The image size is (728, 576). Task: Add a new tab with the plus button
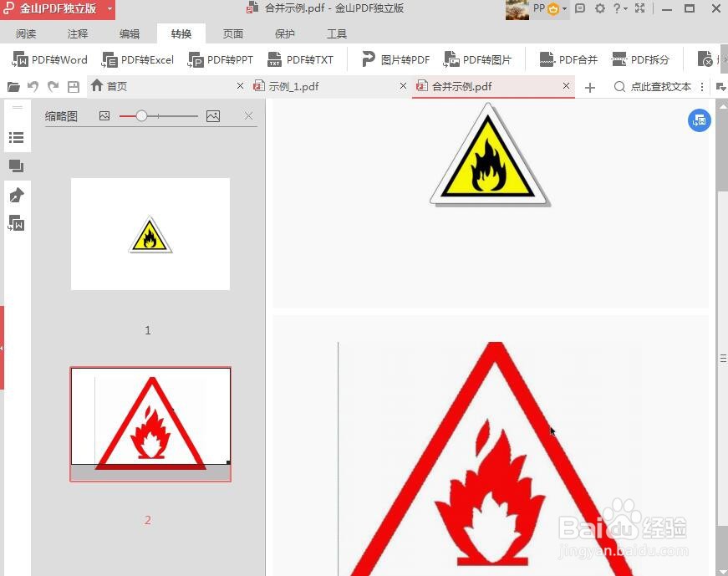coord(589,87)
